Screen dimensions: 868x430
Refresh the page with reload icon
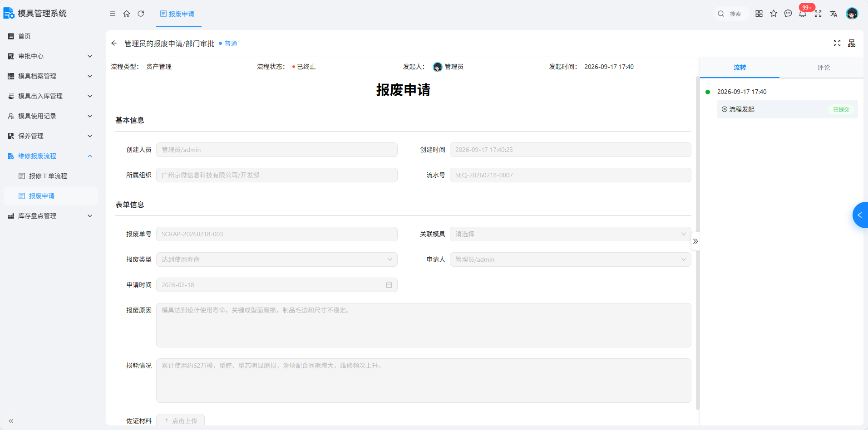tap(141, 14)
